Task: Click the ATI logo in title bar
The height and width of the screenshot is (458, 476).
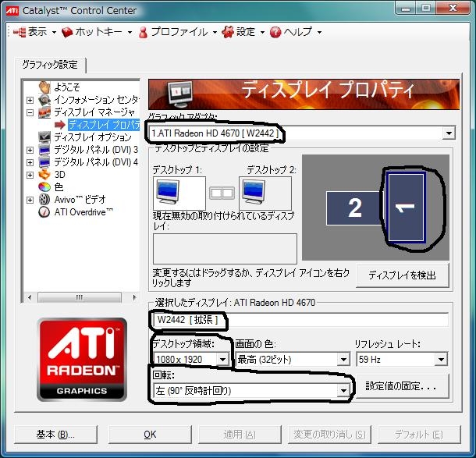Action: (12, 11)
